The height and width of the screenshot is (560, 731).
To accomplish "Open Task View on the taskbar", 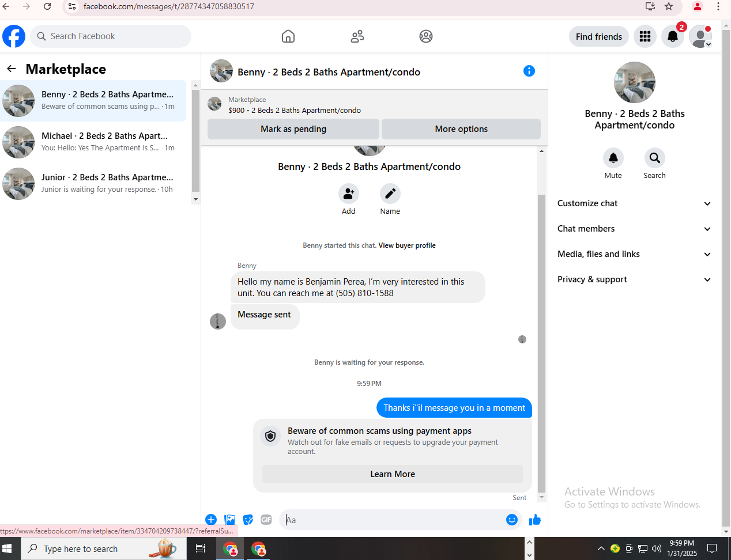I will (201, 548).
